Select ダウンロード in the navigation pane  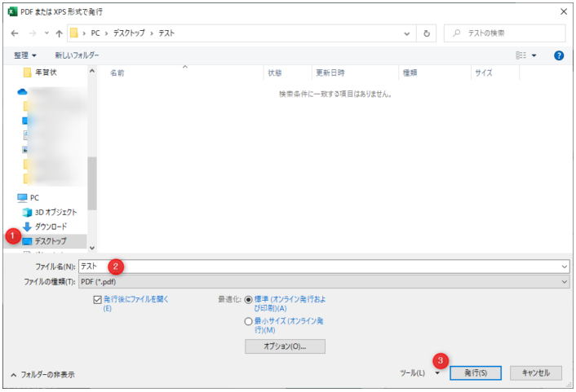point(50,227)
